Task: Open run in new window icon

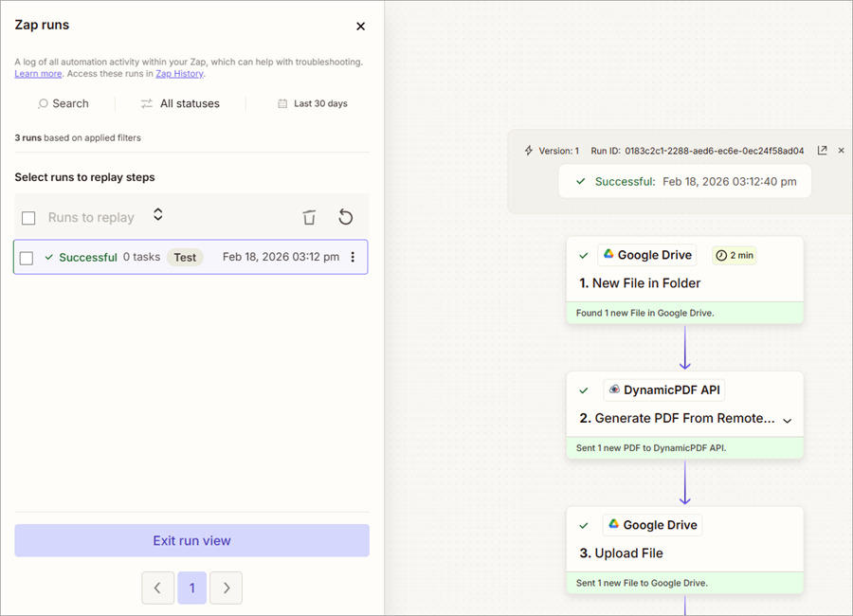Action: (x=822, y=151)
